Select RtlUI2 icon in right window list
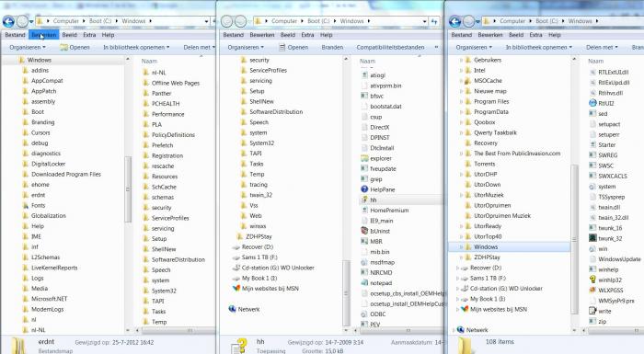 click(x=592, y=103)
